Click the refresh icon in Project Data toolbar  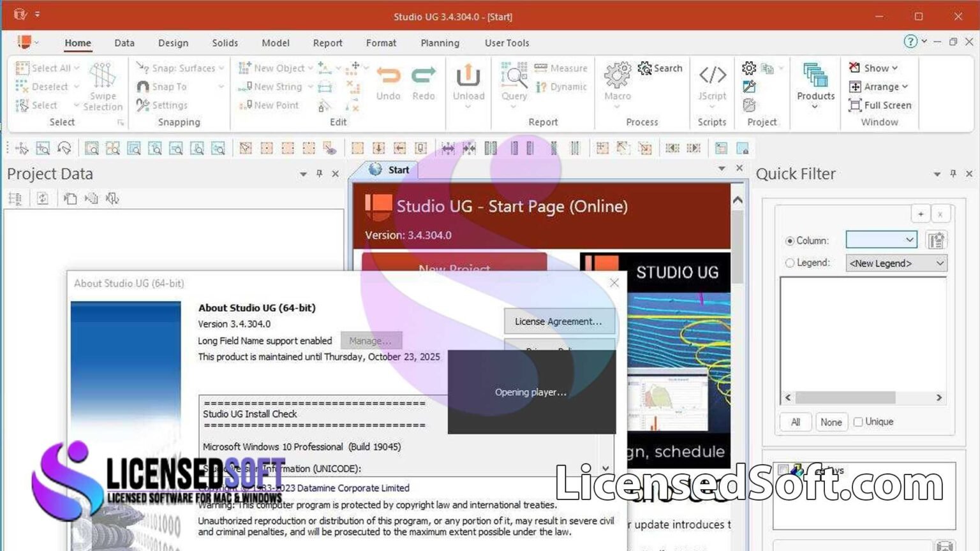43,199
